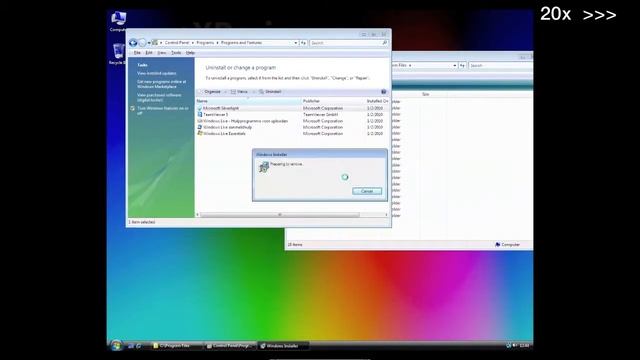The width and height of the screenshot is (640, 360).
Task: Click Computer in Program Files status bar
Action: click(507, 244)
